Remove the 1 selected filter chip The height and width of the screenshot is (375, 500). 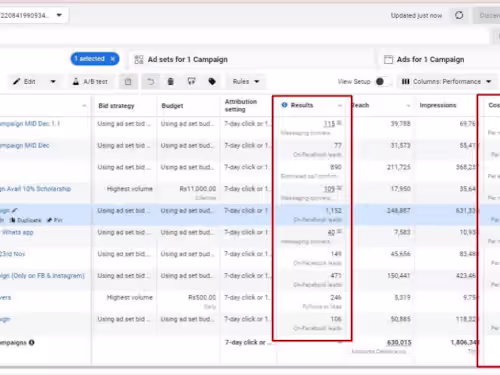pyautogui.click(x=113, y=59)
